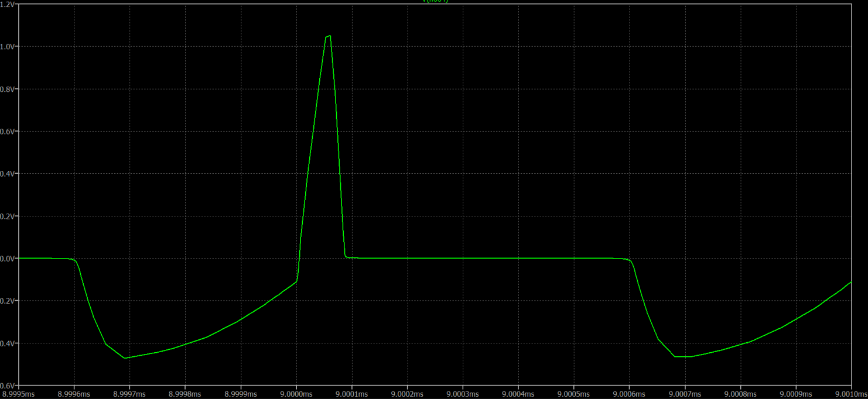The height and width of the screenshot is (399, 868).
Task: Click the 1.2V vertical axis label
Action: tap(8, 4)
